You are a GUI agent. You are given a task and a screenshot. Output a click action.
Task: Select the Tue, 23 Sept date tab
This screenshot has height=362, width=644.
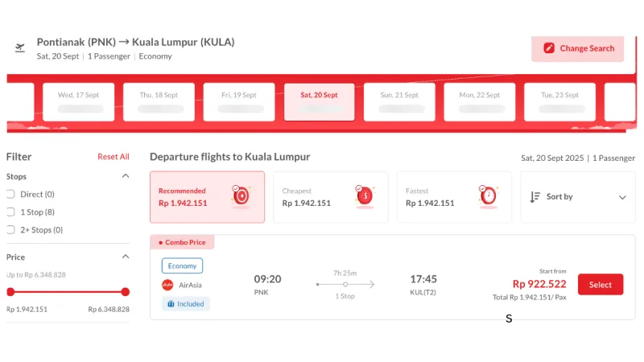[x=559, y=102]
